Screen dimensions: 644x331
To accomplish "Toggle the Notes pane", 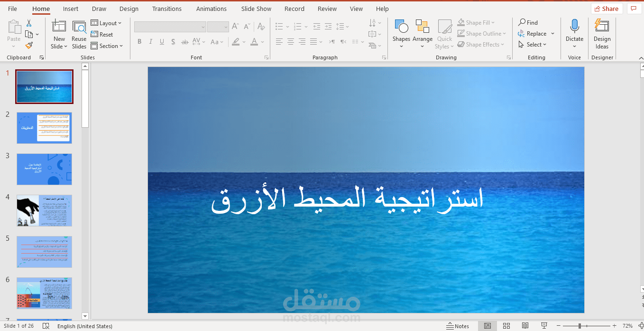I will click(x=458, y=326).
